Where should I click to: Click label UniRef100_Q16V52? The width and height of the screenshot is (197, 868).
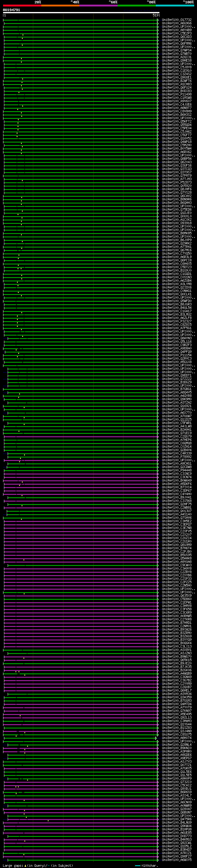click(176, 138)
